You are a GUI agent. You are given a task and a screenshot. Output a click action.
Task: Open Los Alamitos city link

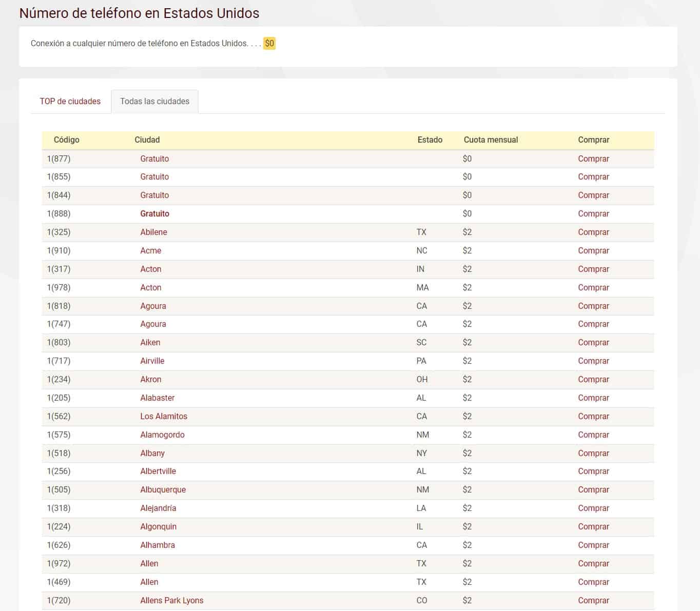163,416
